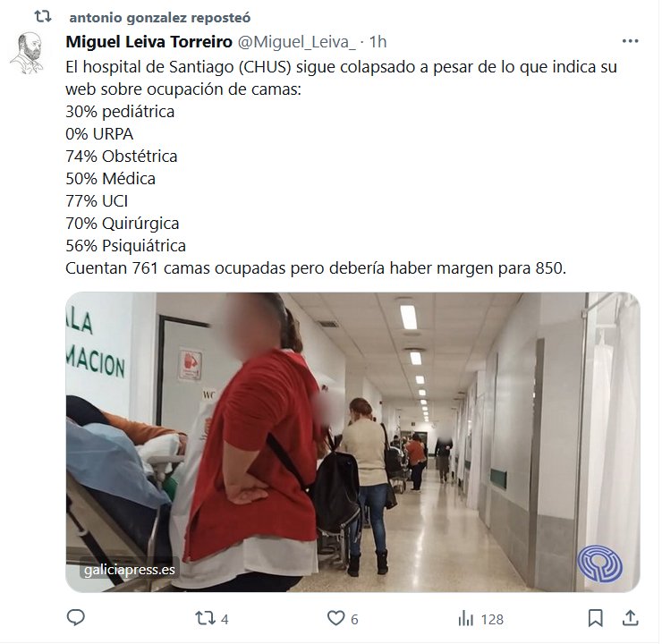Open the three-dot more options menu
The height and width of the screenshot is (644, 662).
630,41
